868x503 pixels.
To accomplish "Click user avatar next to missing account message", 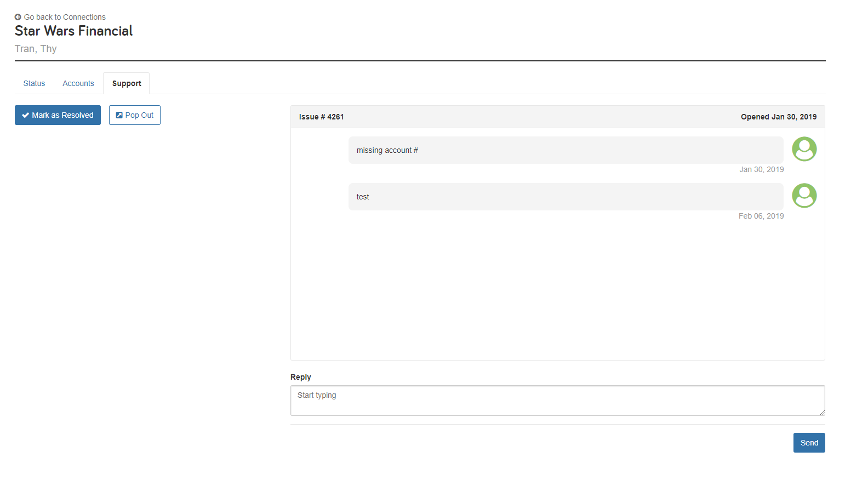I will click(804, 149).
